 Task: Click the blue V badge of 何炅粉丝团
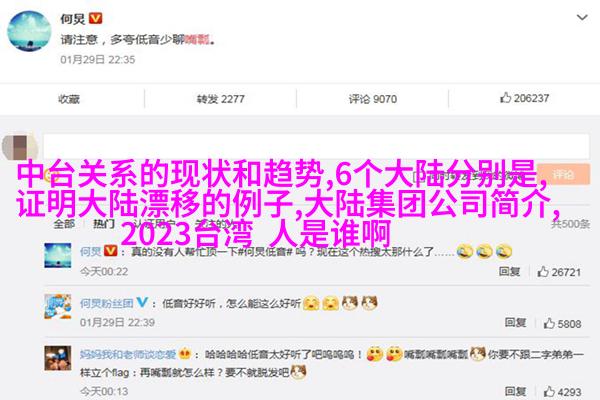point(142,302)
